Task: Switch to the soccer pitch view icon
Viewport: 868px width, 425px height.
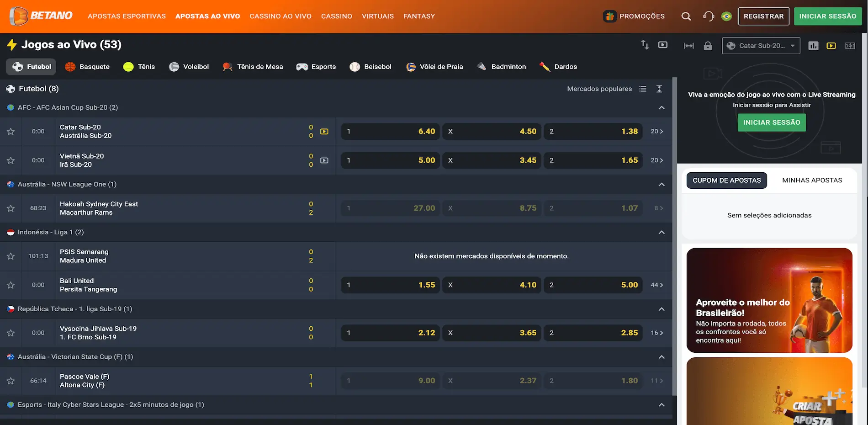Action: point(850,46)
